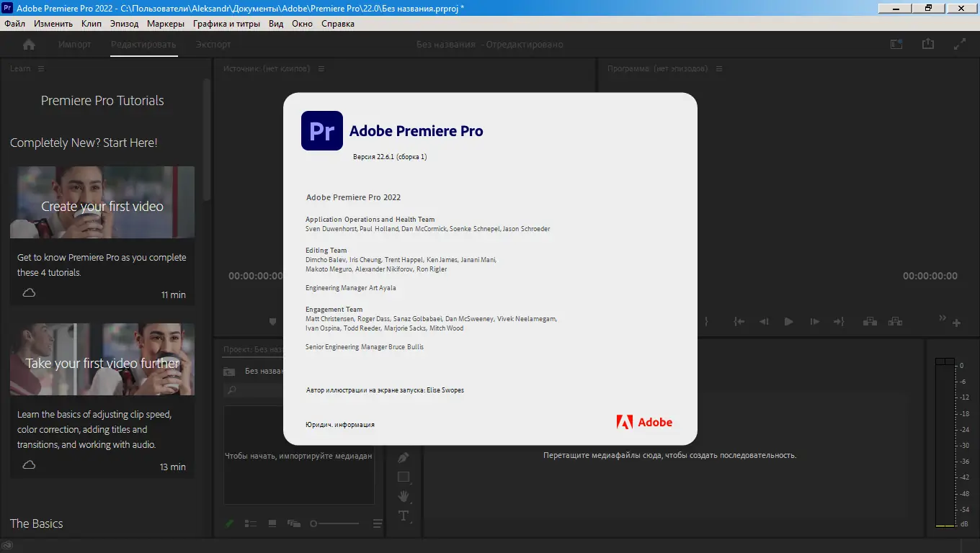Screen dimensions: 980x553
Task: Click the audio level meter
Action: [945, 442]
